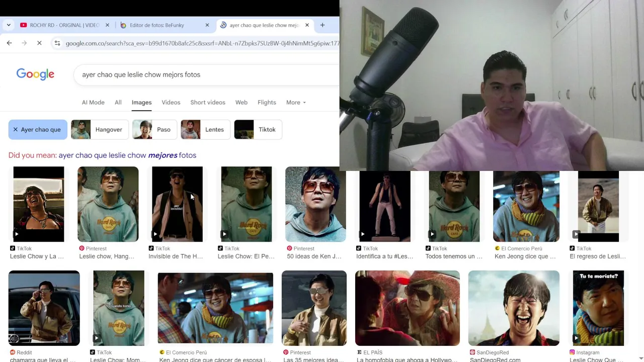
Task: Click 'El regreso de Lesli...' caption link
Action: click(x=598, y=256)
